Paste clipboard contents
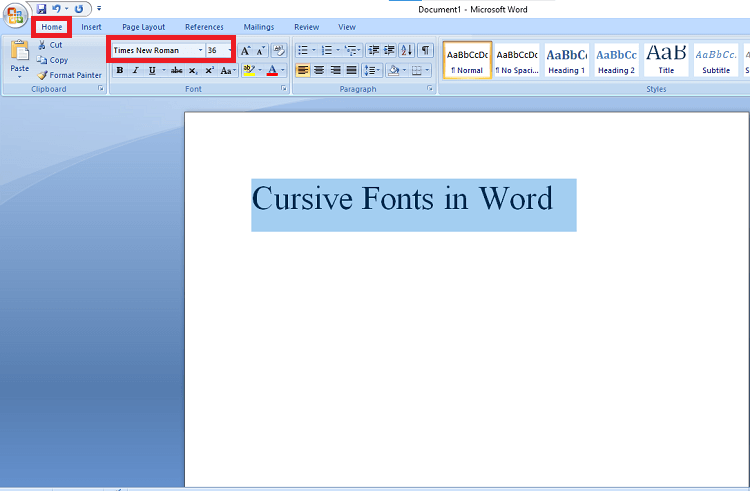 [20, 55]
